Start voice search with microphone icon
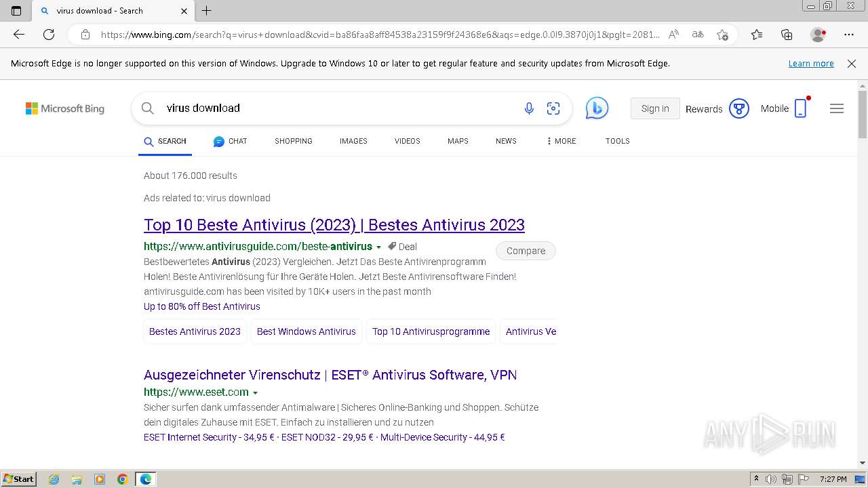868x488 pixels. [529, 108]
